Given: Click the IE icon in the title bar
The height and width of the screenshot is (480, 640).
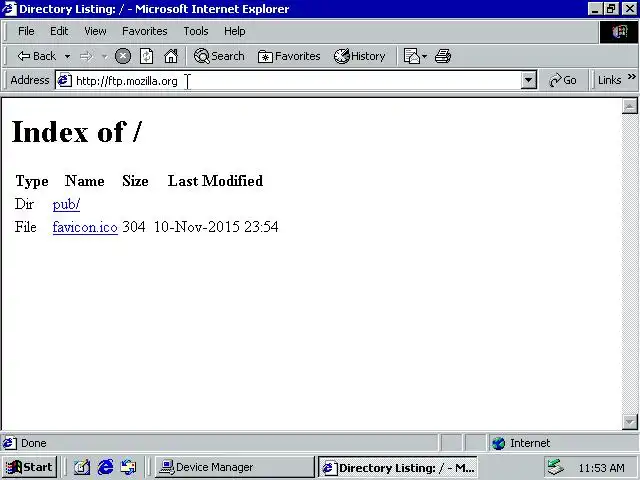Looking at the screenshot, I should pos(9,9).
